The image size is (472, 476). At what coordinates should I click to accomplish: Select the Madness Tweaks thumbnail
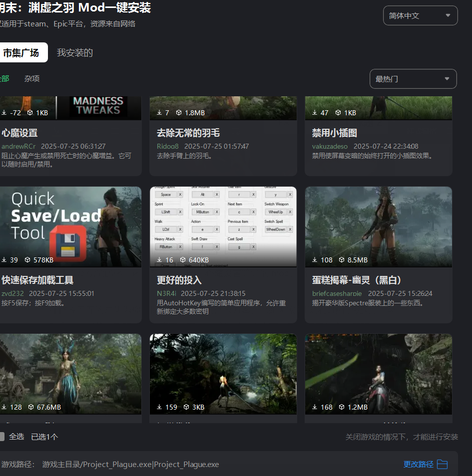coord(70,108)
